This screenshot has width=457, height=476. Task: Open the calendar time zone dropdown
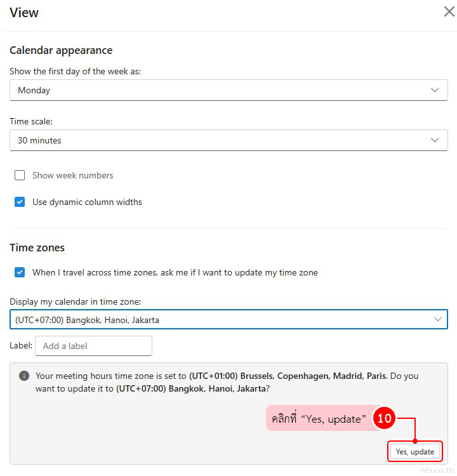(x=228, y=320)
